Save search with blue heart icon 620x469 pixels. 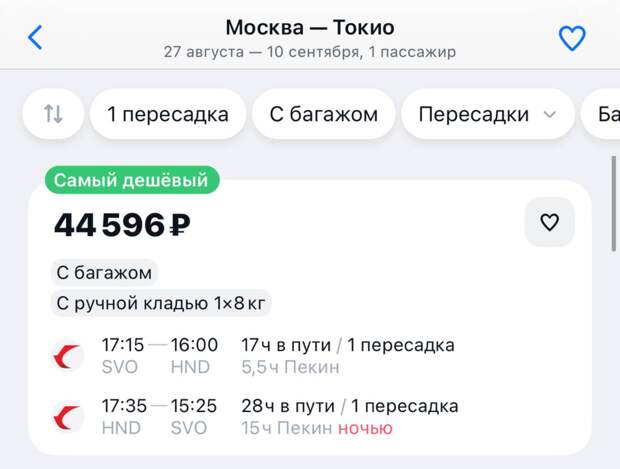572,38
